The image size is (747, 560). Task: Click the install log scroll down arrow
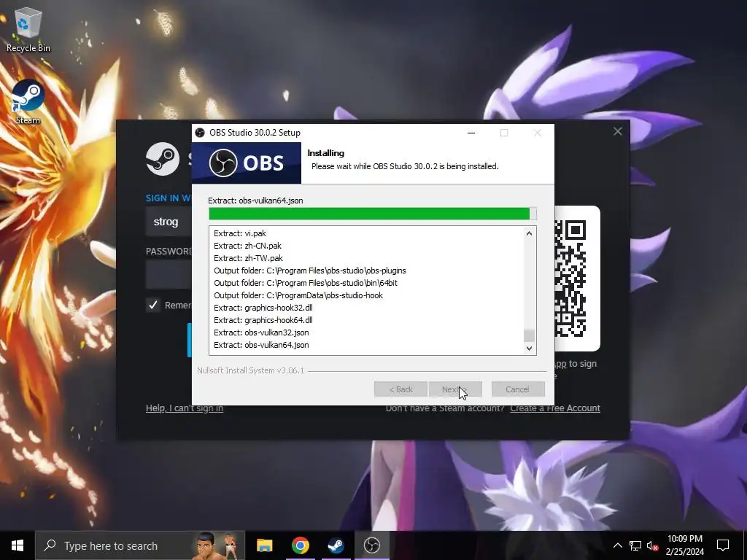[529, 348]
